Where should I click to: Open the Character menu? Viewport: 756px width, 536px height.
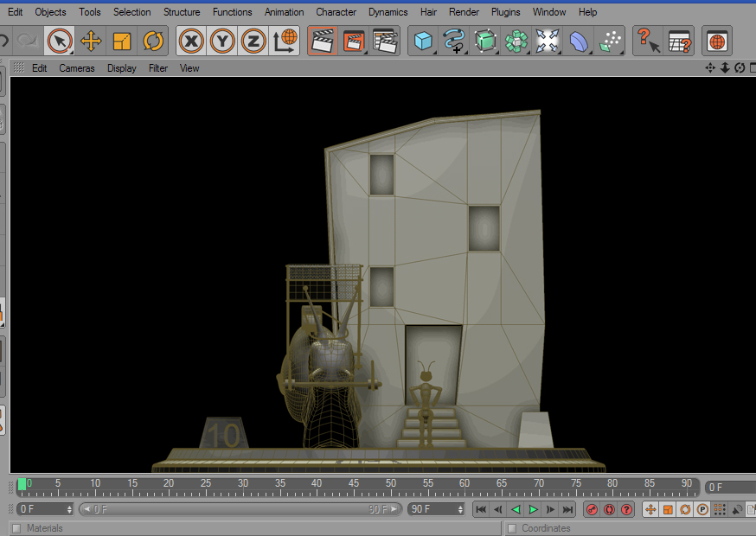point(336,12)
